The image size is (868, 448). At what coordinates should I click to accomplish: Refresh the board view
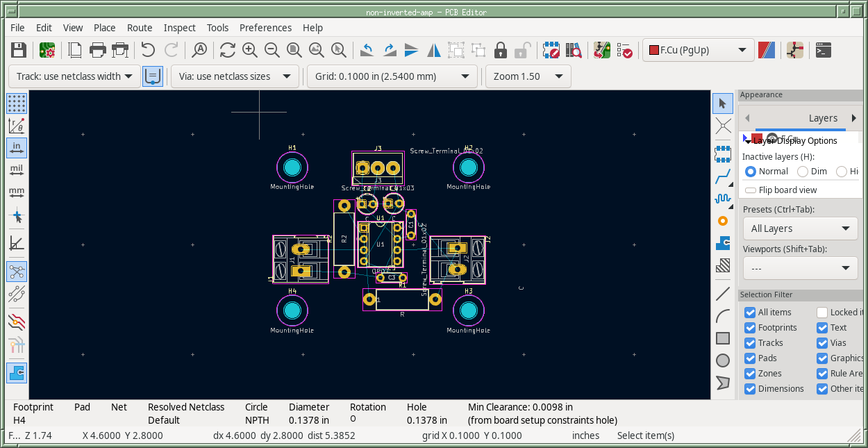227,50
